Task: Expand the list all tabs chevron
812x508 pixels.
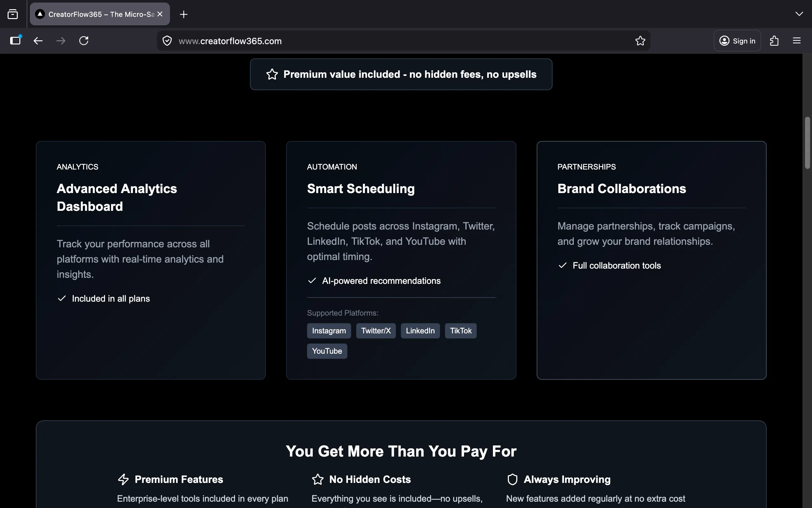Action: click(799, 14)
